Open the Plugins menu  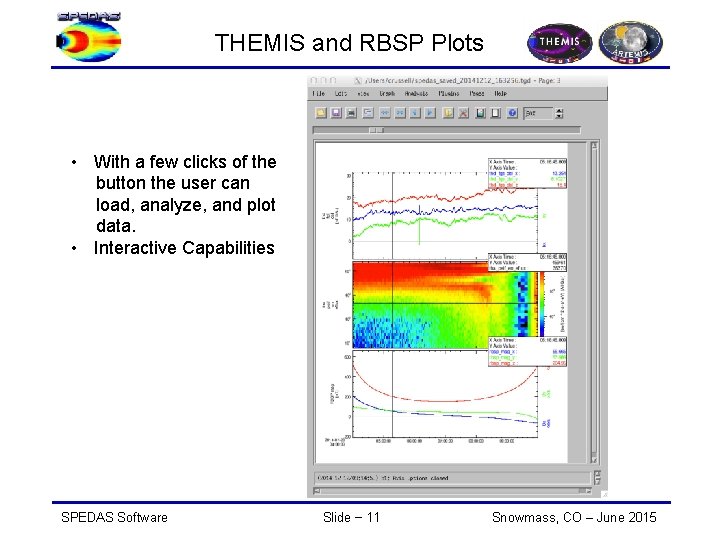click(x=449, y=93)
